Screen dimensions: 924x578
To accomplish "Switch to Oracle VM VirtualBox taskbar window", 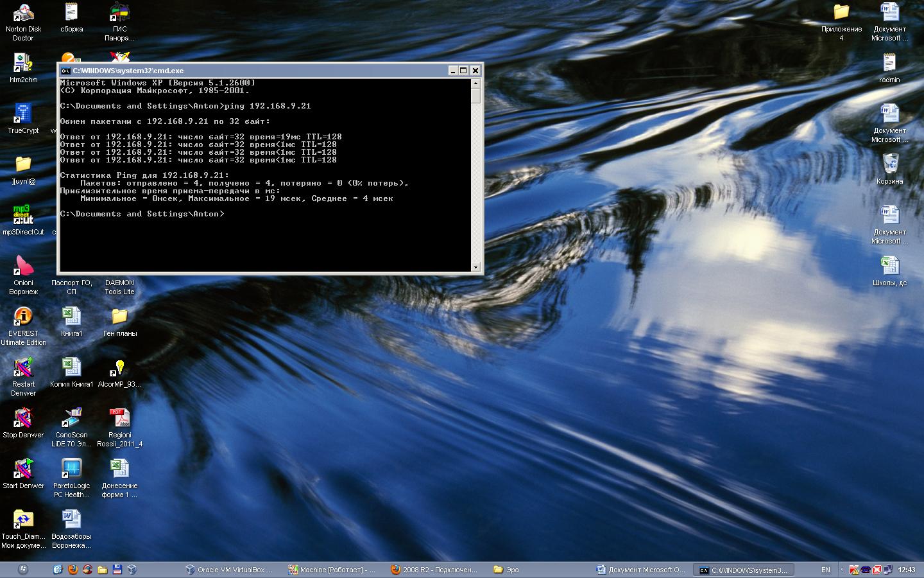I will [229, 570].
